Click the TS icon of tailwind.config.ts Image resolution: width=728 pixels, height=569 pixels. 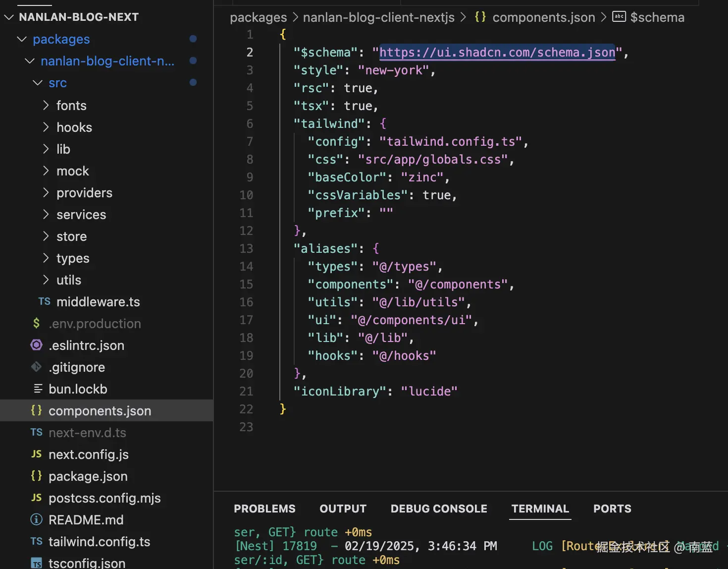37,541
